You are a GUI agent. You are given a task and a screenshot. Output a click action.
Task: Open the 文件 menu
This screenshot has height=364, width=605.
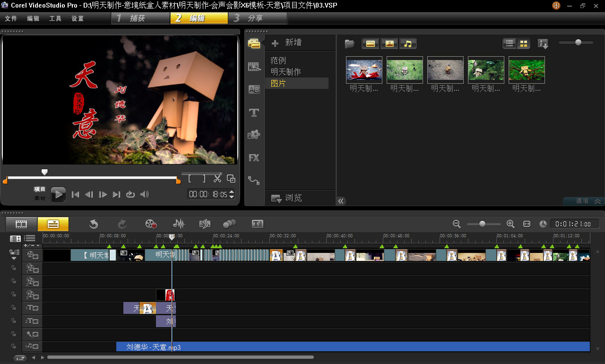pyautogui.click(x=11, y=19)
